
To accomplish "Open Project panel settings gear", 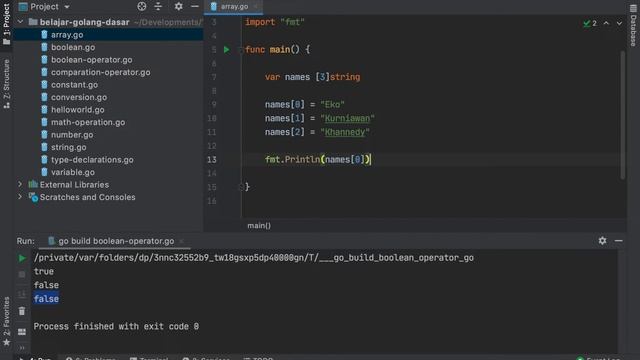I will click(x=178, y=6).
